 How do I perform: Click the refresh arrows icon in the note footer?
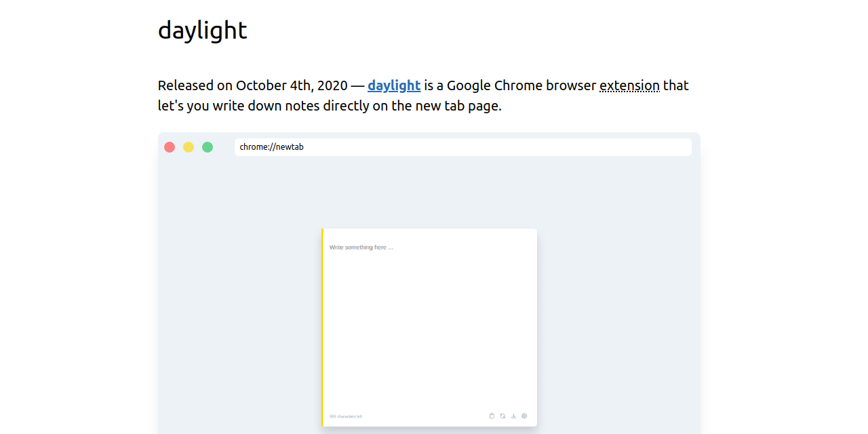pyautogui.click(x=502, y=416)
